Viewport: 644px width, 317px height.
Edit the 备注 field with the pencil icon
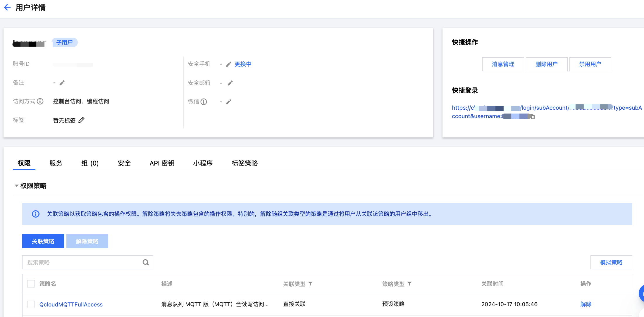62,83
